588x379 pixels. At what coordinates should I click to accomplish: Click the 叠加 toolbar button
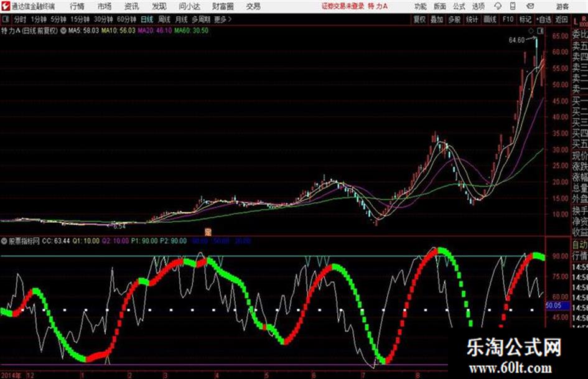coord(437,19)
